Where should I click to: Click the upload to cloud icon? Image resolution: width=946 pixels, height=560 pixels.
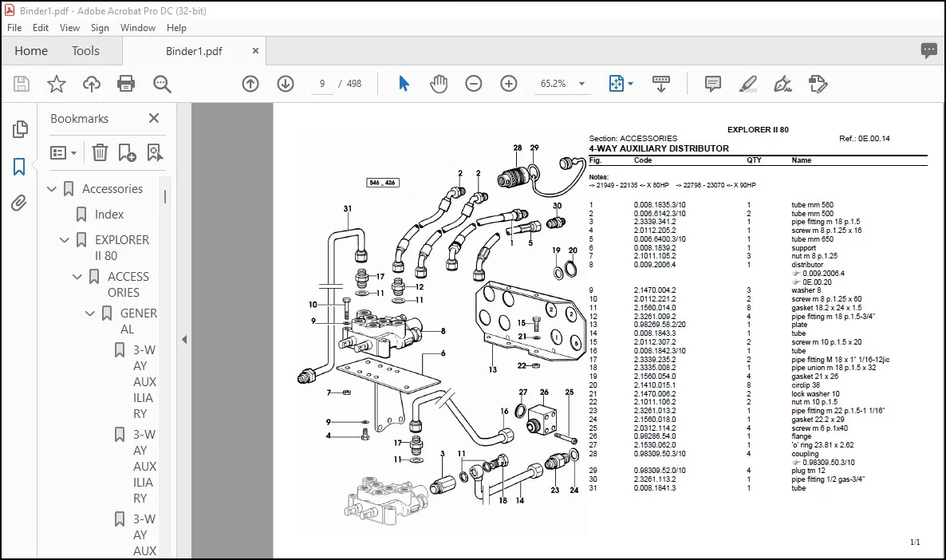pyautogui.click(x=92, y=84)
